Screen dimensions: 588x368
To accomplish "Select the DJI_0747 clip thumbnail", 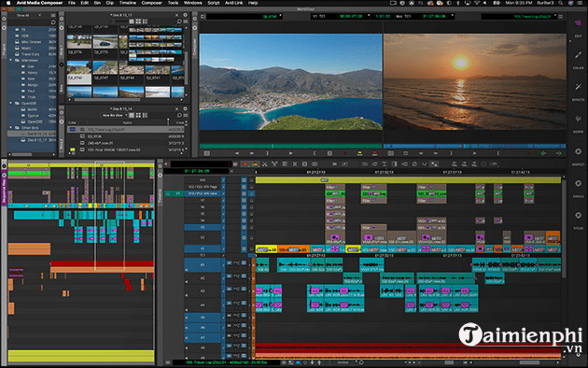I will click(x=105, y=72).
